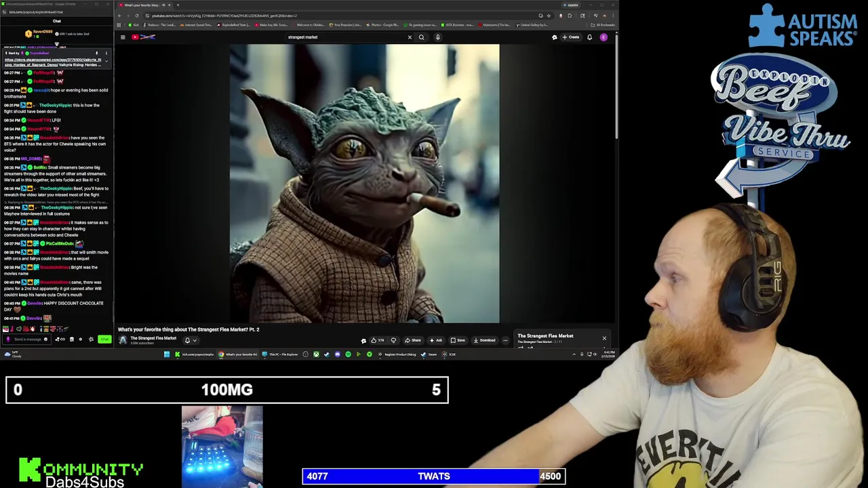This screenshot has height=488, width=868.
Task: Reload the YouTube page
Action: pyautogui.click(x=137, y=16)
